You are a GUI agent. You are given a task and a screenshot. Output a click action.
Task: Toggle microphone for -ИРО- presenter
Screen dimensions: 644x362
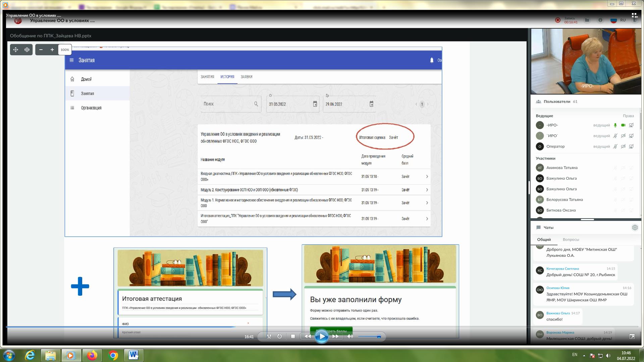[x=615, y=125]
